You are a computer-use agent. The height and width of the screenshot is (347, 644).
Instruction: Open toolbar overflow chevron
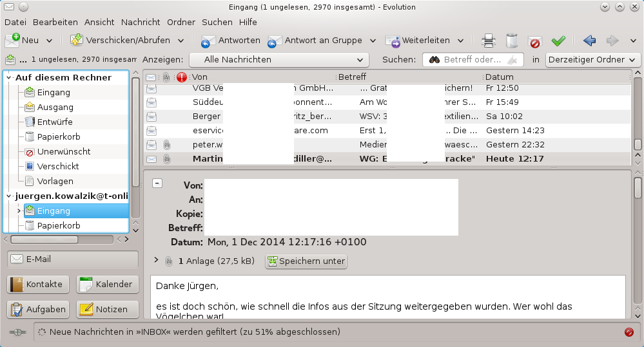(633, 41)
